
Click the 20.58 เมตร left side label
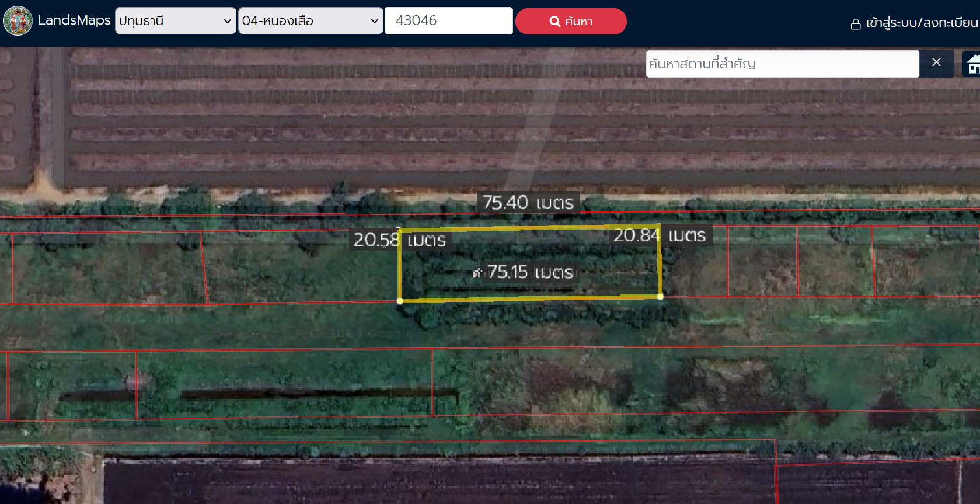399,240
